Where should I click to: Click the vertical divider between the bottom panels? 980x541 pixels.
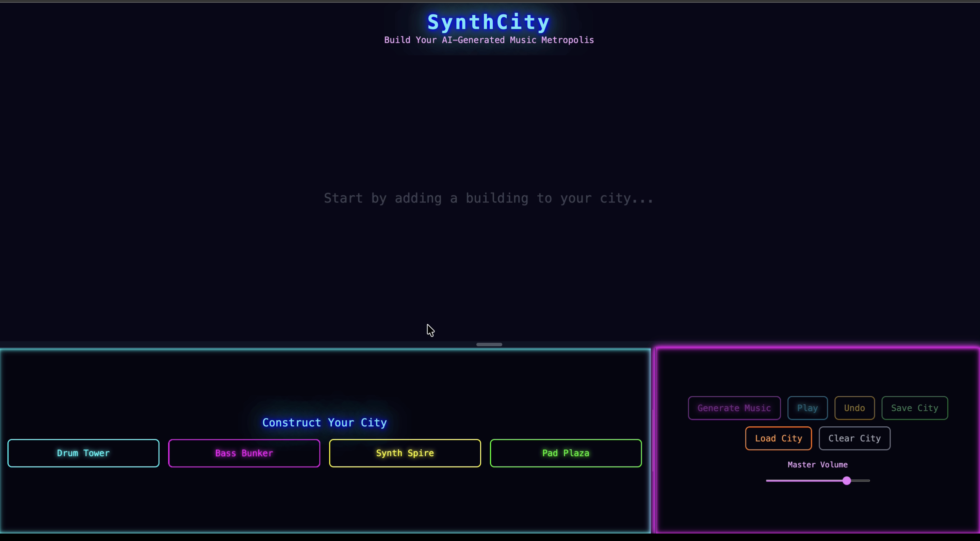click(x=653, y=440)
